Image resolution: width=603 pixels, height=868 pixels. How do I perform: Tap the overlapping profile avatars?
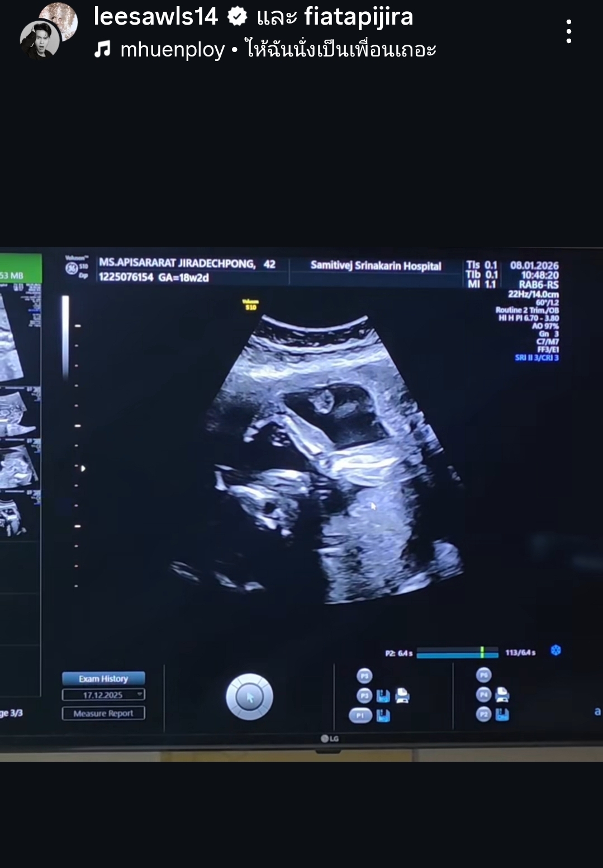(48, 31)
